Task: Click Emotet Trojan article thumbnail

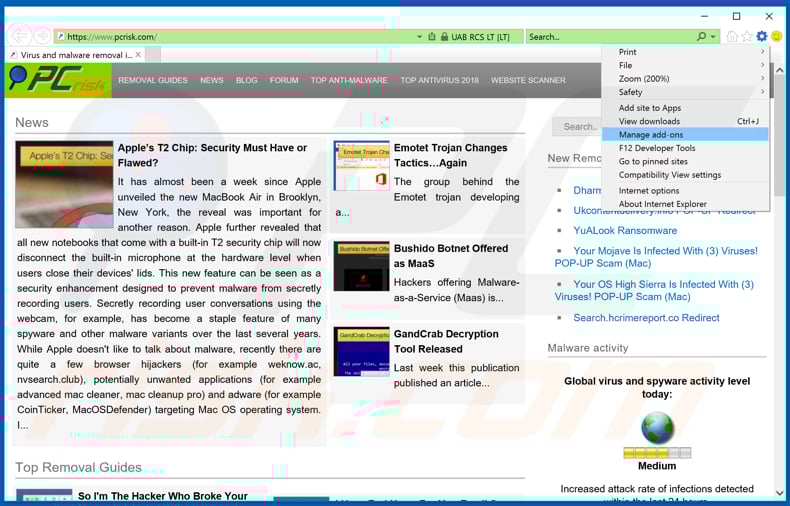Action: pyautogui.click(x=361, y=165)
